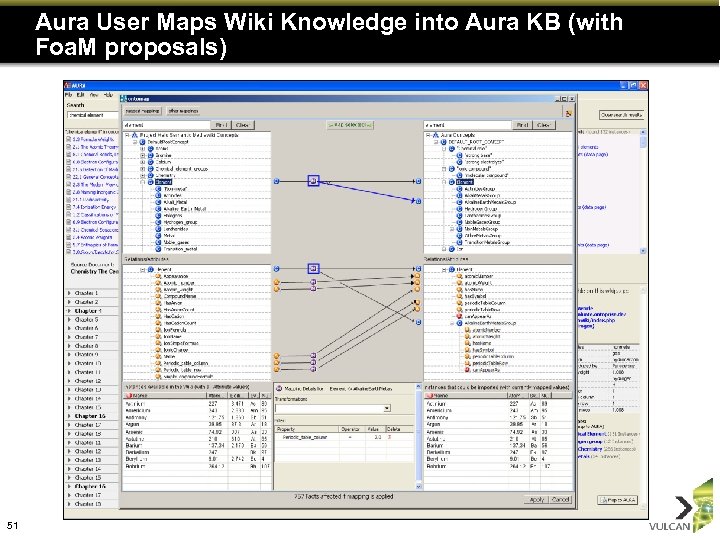Select TransitionMetalsGroup in the right Aura tree

click(x=487, y=242)
